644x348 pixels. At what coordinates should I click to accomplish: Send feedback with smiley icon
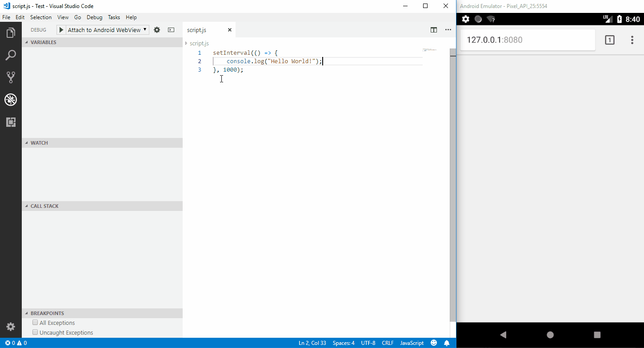tap(433, 343)
